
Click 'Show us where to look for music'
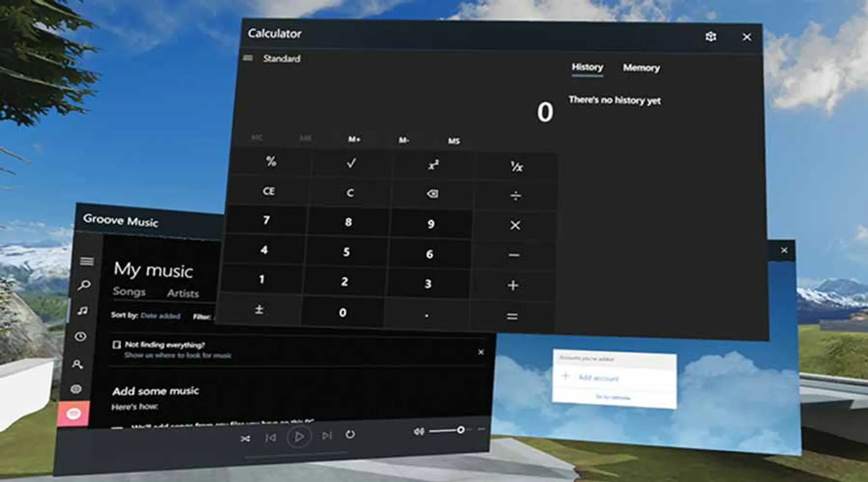tap(178, 356)
